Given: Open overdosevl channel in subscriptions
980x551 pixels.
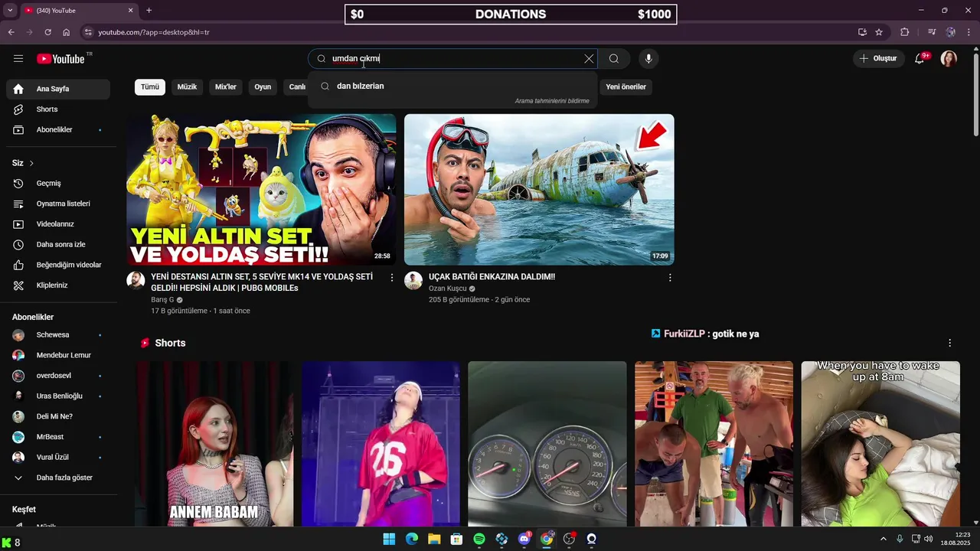Looking at the screenshot, I should [x=58, y=376].
